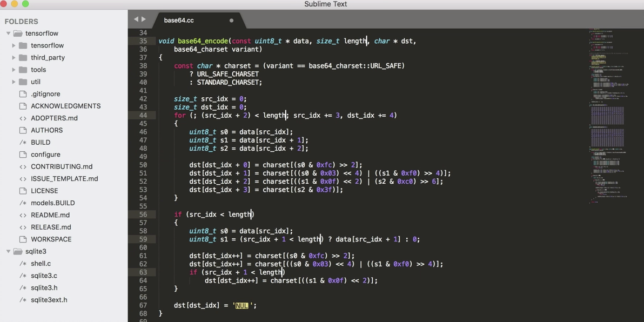Open models.BUILD from sidebar
This screenshot has height=322, width=644.
pyautogui.click(x=53, y=203)
